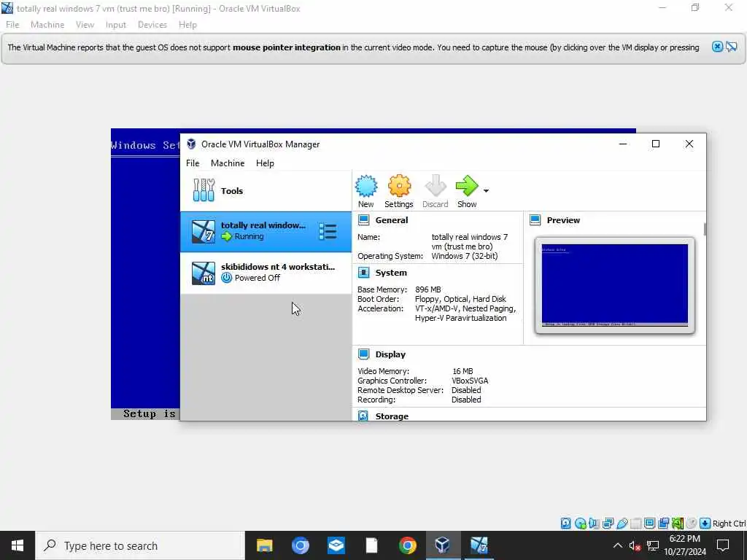The image size is (747, 560).
Task: Open the VirtualBox Manager app in the taskbar
Action: pyautogui.click(x=443, y=545)
